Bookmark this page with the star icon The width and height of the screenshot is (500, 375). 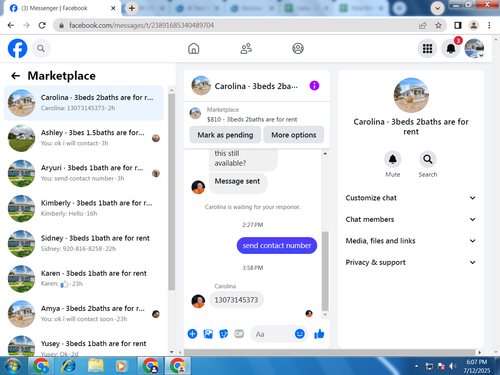tap(438, 25)
